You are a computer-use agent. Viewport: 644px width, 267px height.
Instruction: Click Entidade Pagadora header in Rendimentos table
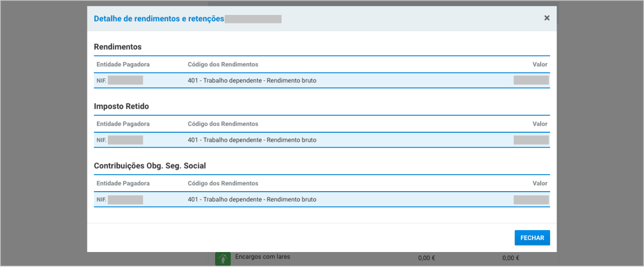pos(123,64)
